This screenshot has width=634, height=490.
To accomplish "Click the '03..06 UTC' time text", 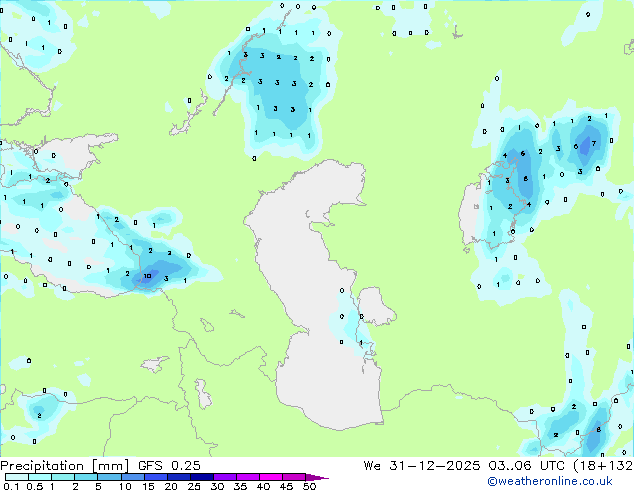I will click(x=526, y=466).
